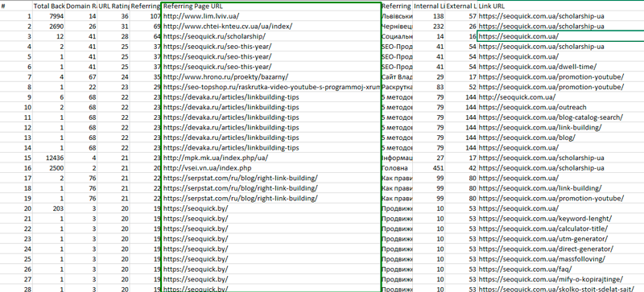Image resolution: width=644 pixels, height=292 pixels.
Task: Click total backlinks value 7994
Action: coord(48,16)
